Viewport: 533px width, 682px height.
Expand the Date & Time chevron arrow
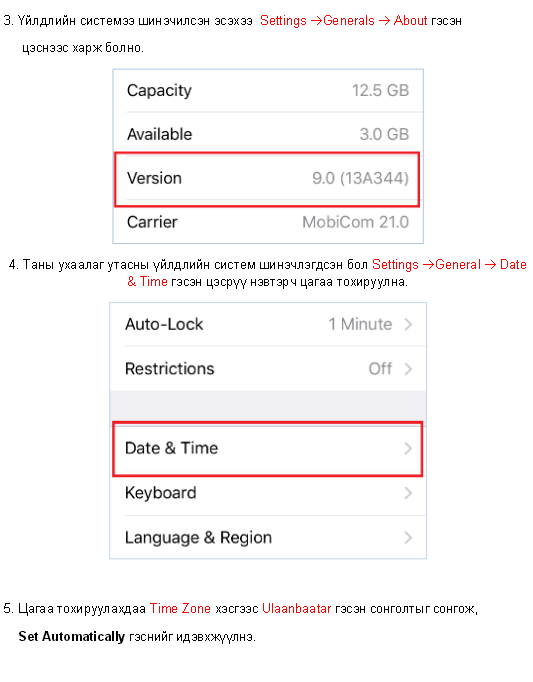tap(408, 448)
